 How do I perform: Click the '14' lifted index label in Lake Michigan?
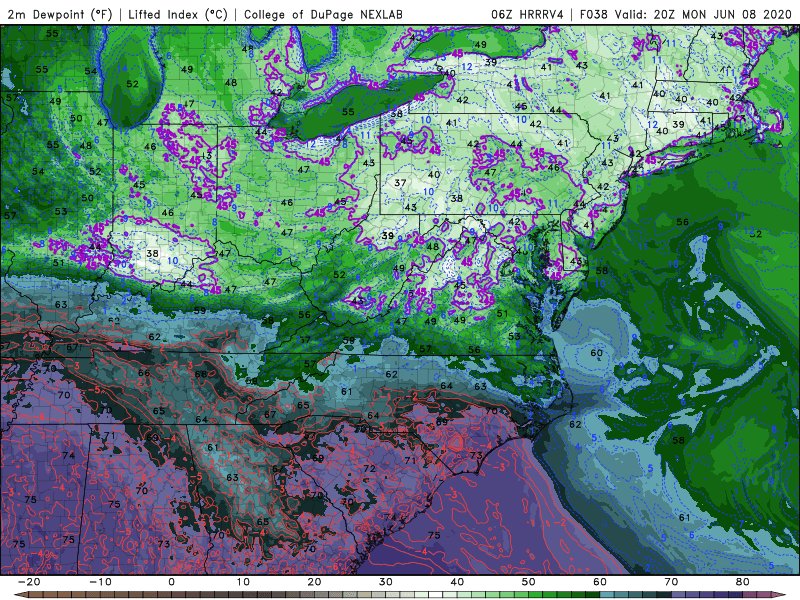[x=122, y=68]
